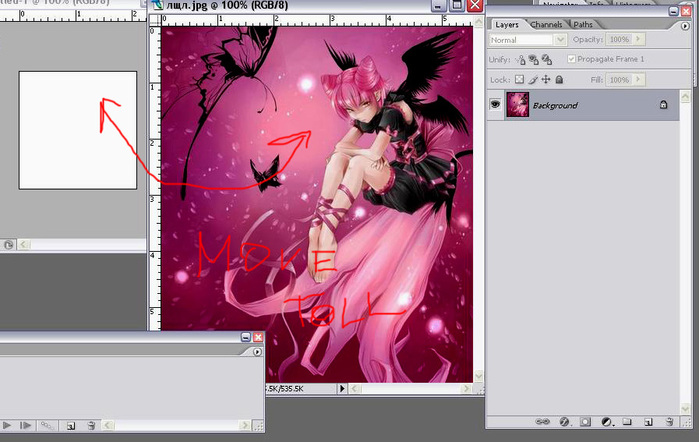Open the Animation panel flyout menu
Image resolution: width=699 pixels, height=442 pixels.
[257, 352]
